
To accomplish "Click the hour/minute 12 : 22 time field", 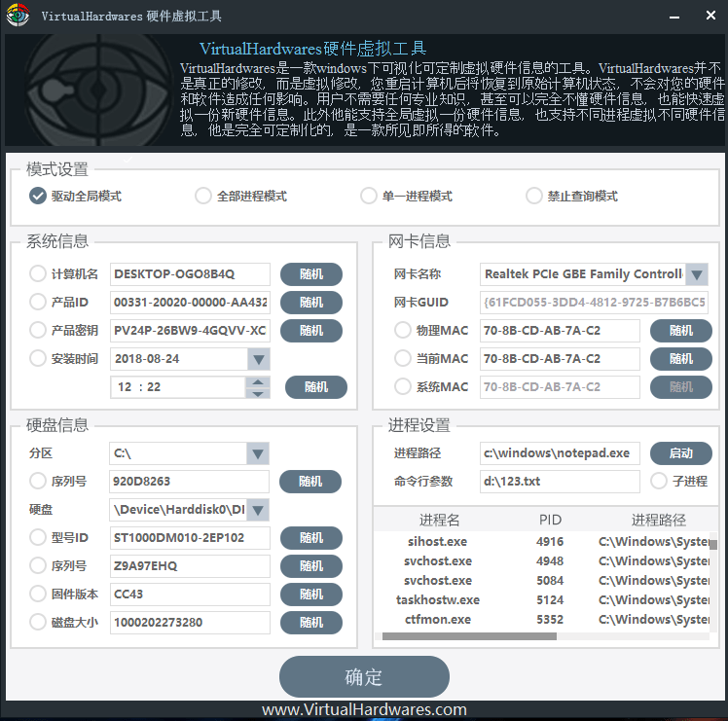I will click(x=178, y=387).
